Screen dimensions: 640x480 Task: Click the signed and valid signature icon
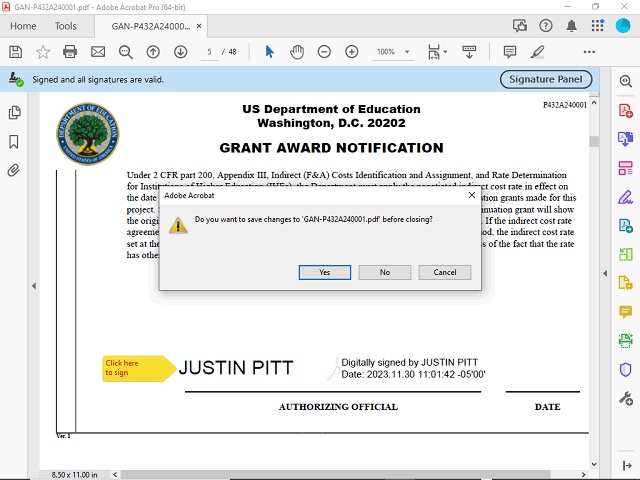point(16,79)
